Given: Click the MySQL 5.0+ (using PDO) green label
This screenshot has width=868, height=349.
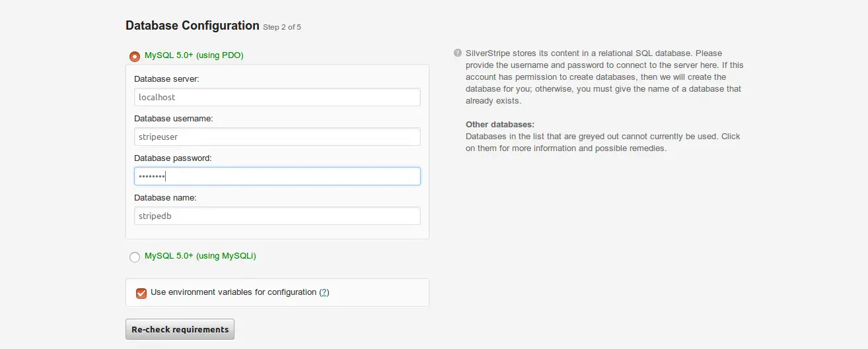Looking at the screenshot, I should pos(194,55).
